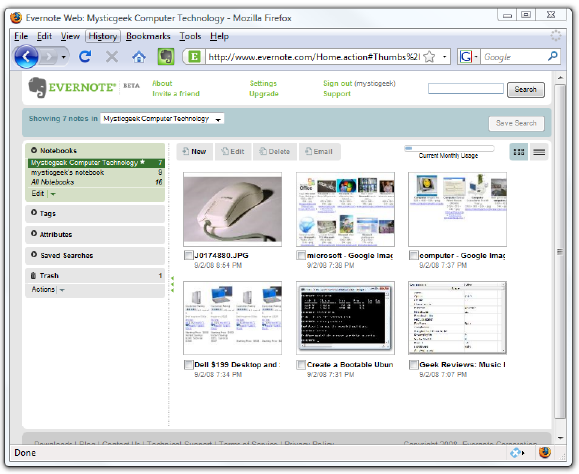Select the Dell $199 Desktop note checkbox
579x474 pixels.
(x=189, y=364)
